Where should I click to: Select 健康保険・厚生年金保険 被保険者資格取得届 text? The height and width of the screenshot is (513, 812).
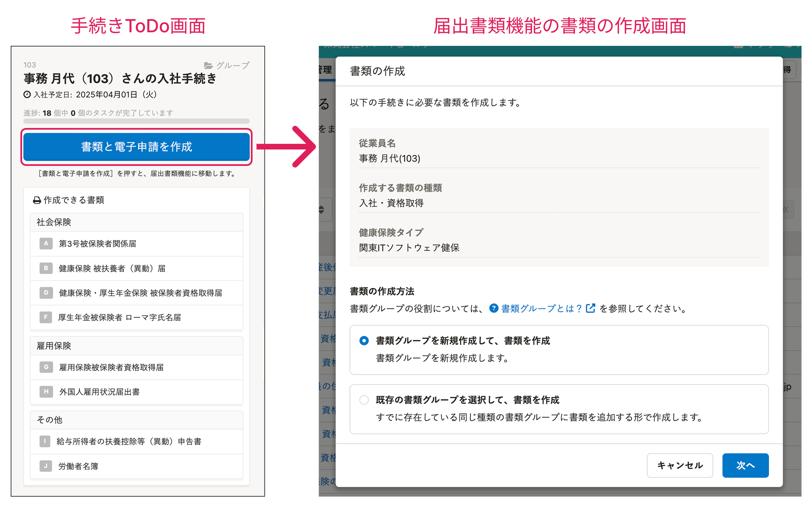click(140, 293)
